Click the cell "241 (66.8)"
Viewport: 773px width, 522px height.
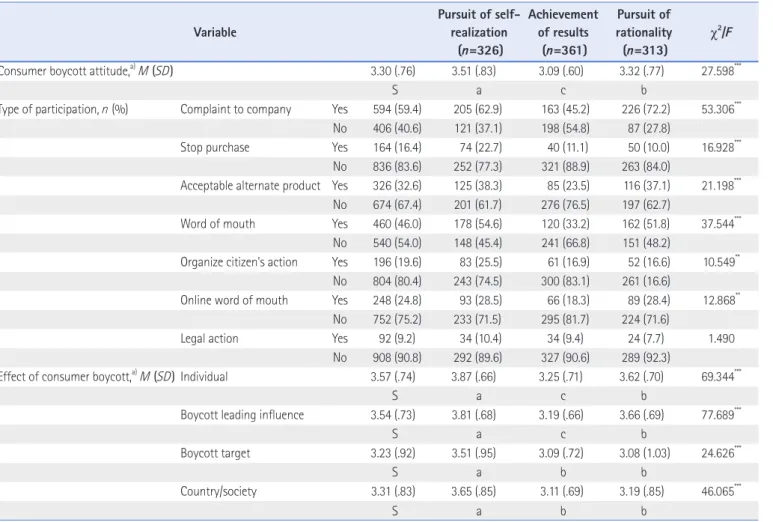pos(565,243)
